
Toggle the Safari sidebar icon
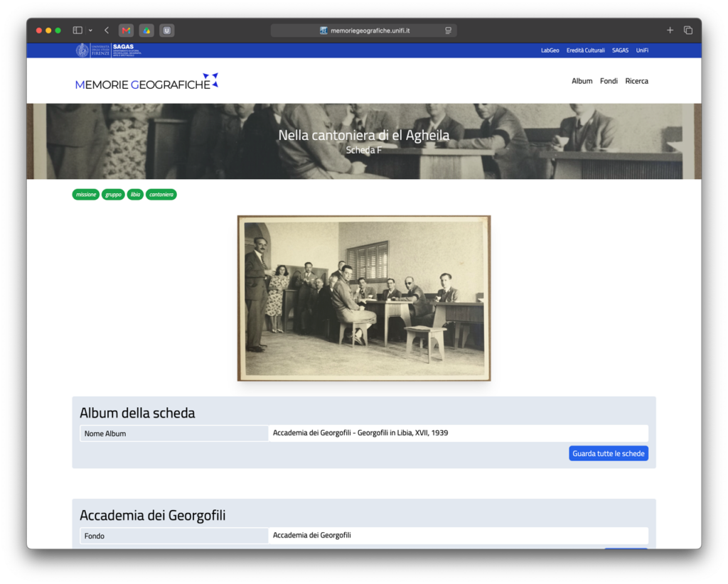click(77, 30)
